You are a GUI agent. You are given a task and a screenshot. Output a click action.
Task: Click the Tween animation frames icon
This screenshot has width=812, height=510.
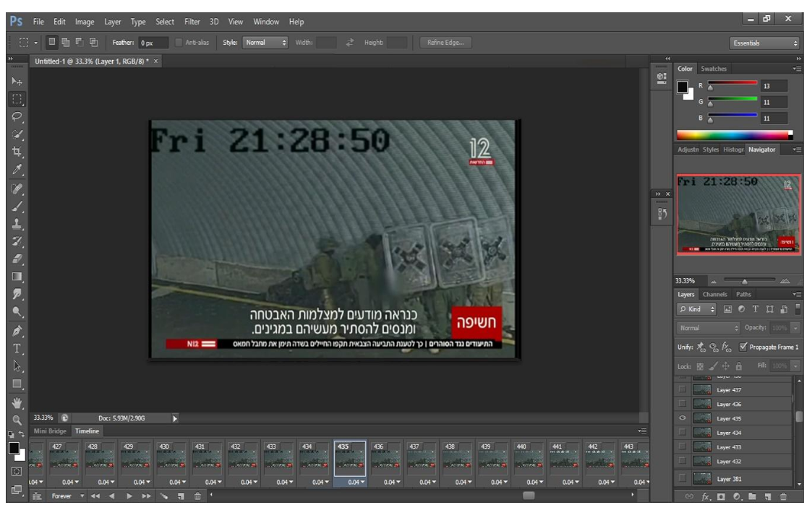point(165,496)
